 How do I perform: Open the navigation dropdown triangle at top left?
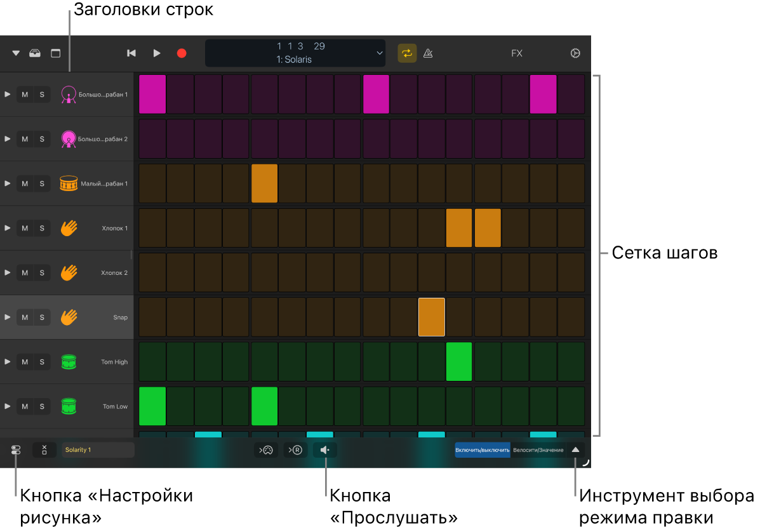click(16, 53)
